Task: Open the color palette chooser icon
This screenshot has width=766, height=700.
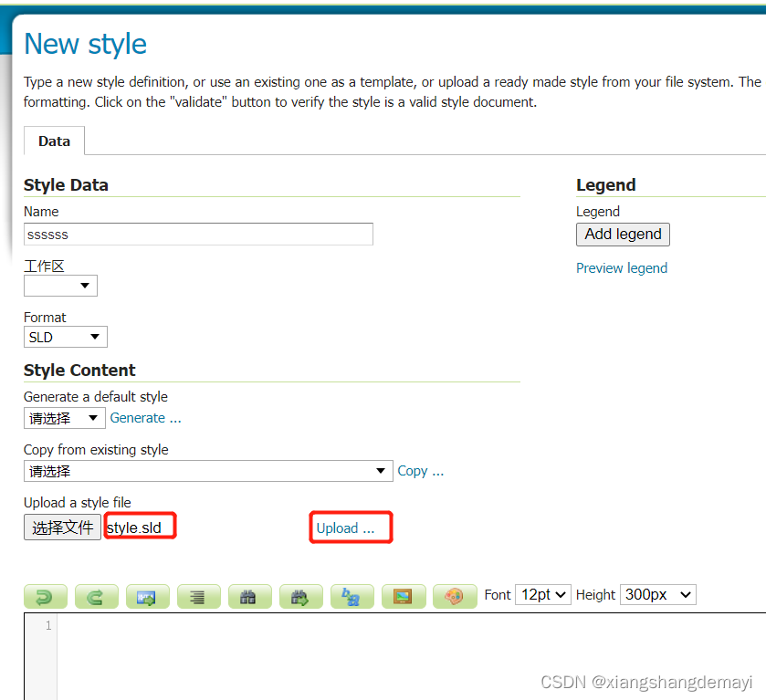Action: click(455, 596)
